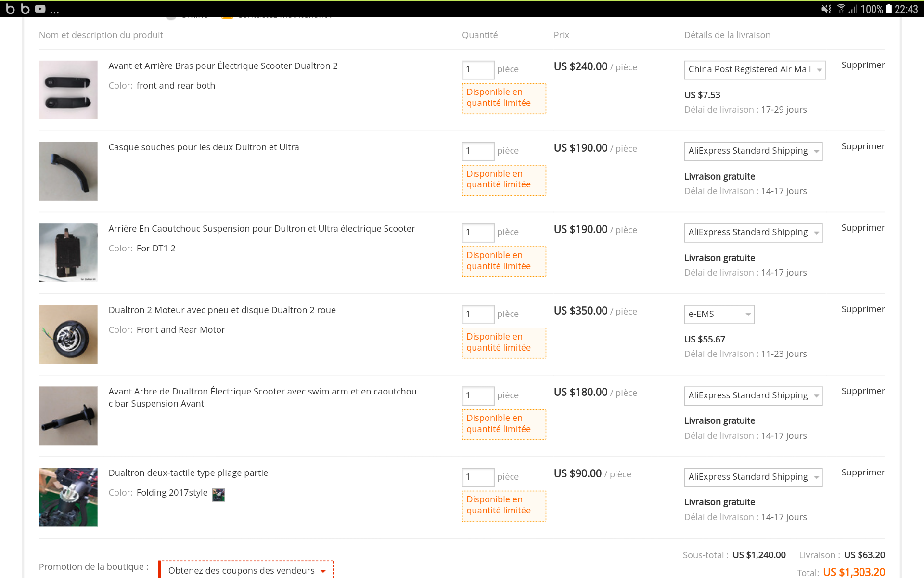Click Disponible en quantité limitée notice for Dualtron 2 Moteur

[x=504, y=343]
